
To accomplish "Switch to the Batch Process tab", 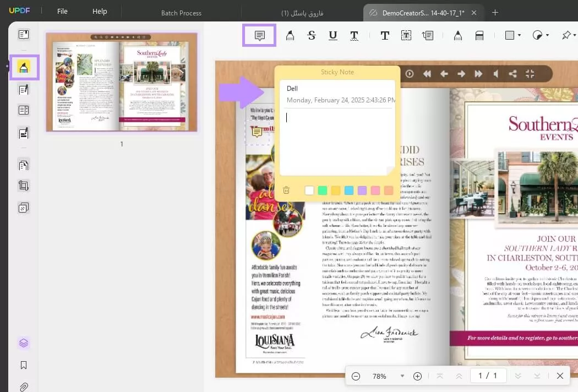I will click(181, 13).
